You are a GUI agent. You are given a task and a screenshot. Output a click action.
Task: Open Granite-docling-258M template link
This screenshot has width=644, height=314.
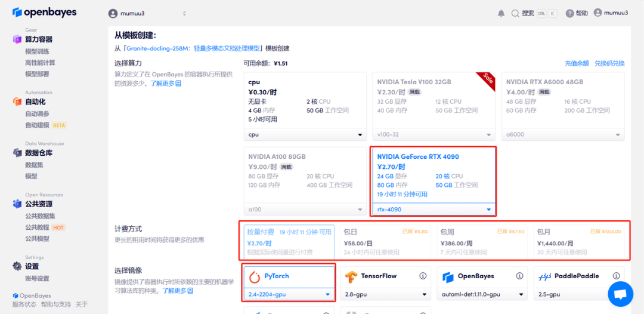pos(193,48)
